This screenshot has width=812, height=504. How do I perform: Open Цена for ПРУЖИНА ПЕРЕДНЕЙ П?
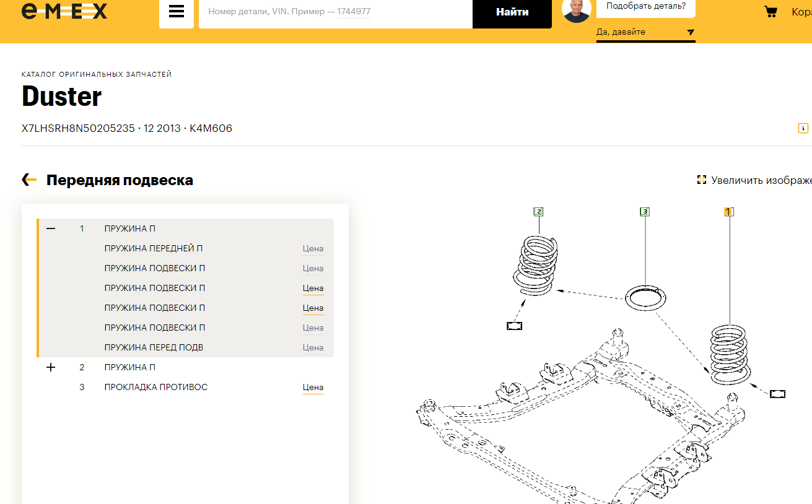tap(313, 249)
